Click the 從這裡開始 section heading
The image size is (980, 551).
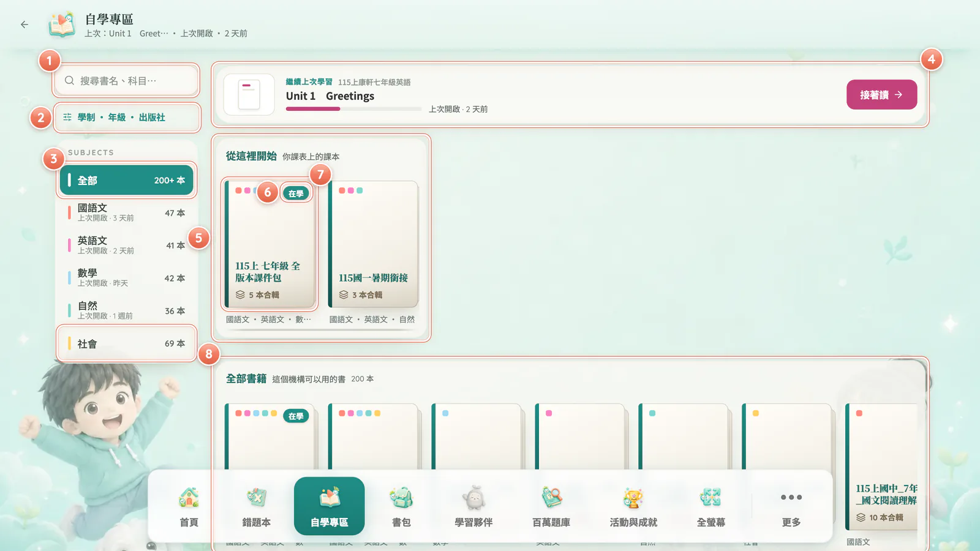pos(251,156)
